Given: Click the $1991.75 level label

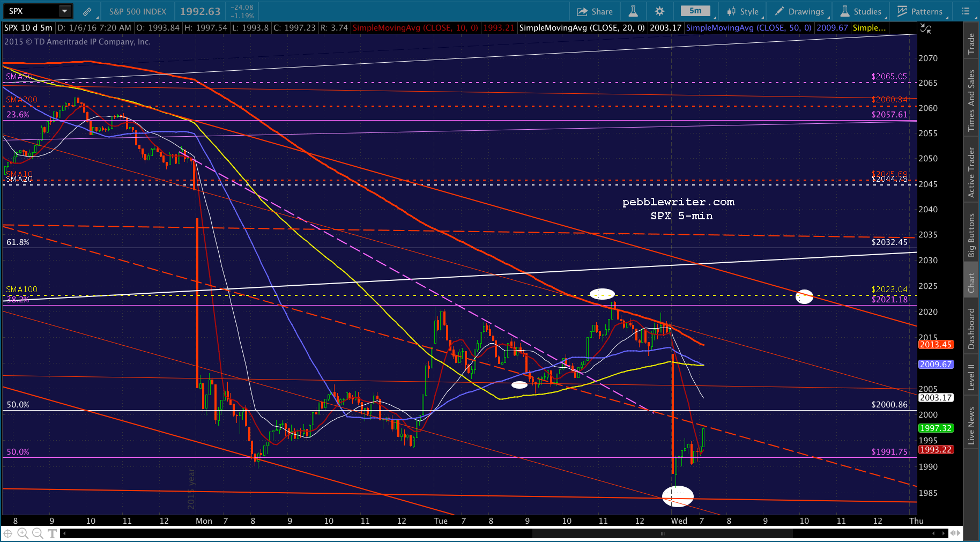Looking at the screenshot, I should 889,452.
